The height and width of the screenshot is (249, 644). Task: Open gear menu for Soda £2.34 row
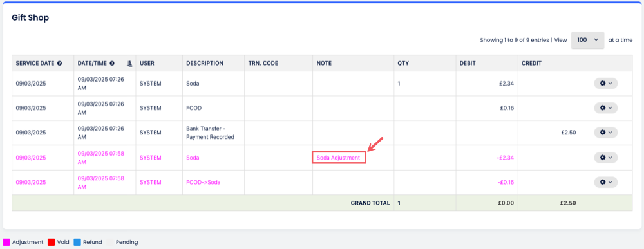click(606, 83)
